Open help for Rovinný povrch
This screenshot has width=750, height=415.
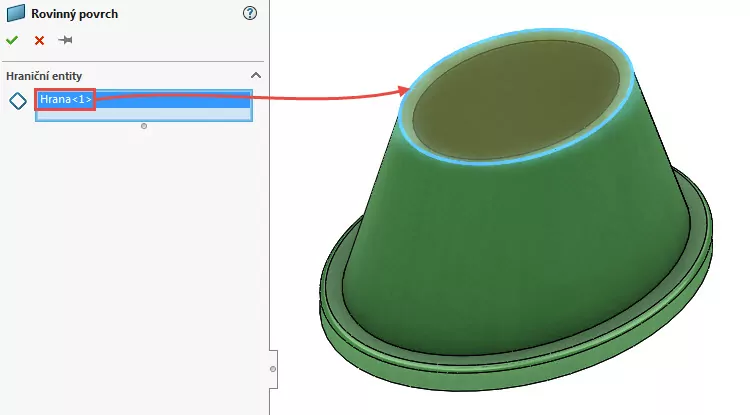click(x=250, y=13)
